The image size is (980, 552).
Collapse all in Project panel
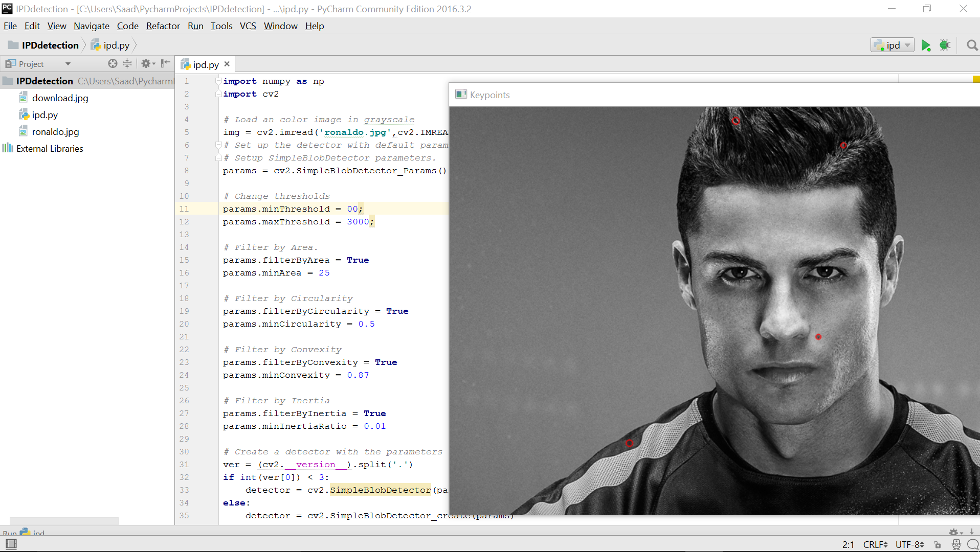(127, 63)
